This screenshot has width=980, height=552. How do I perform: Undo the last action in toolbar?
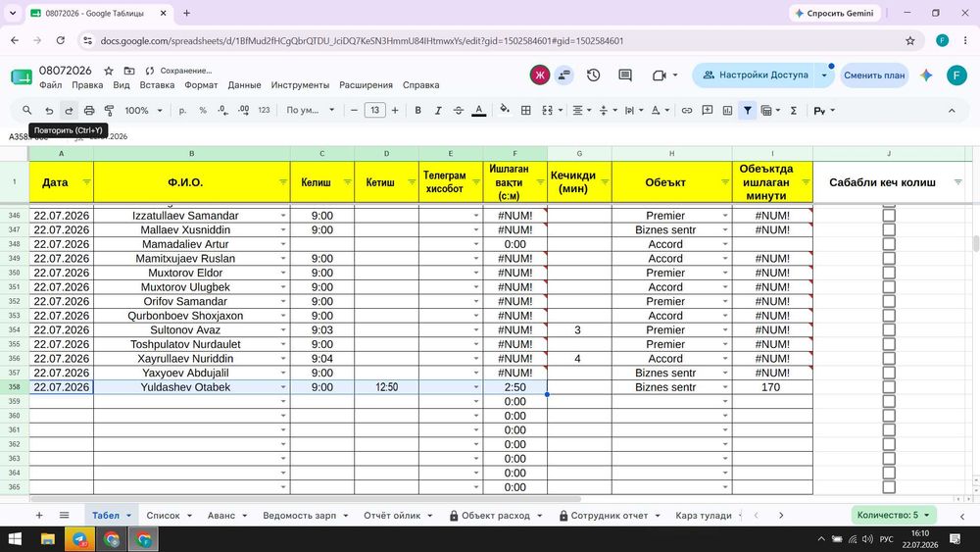coord(49,110)
